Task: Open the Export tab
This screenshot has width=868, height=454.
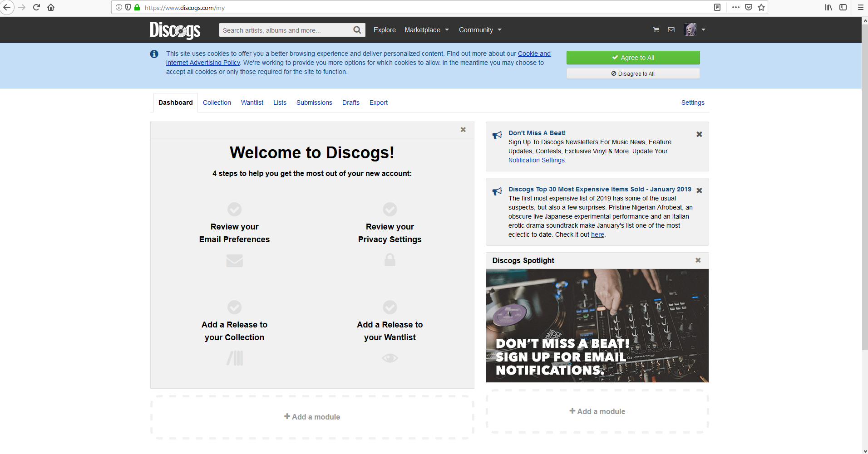Action: pos(379,103)
